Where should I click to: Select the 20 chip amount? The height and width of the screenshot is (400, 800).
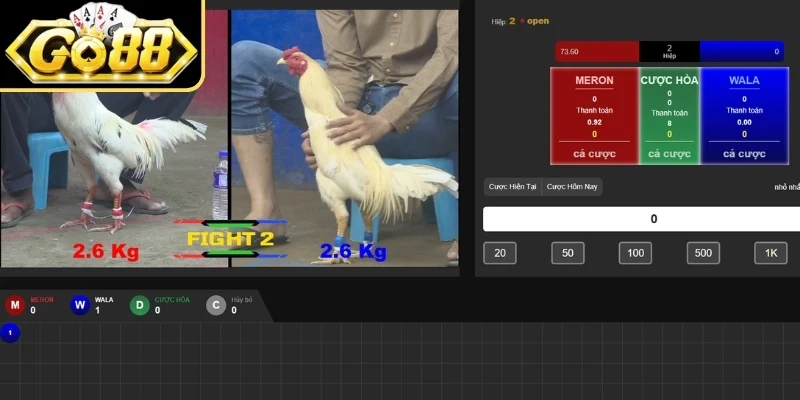(500, 253)
